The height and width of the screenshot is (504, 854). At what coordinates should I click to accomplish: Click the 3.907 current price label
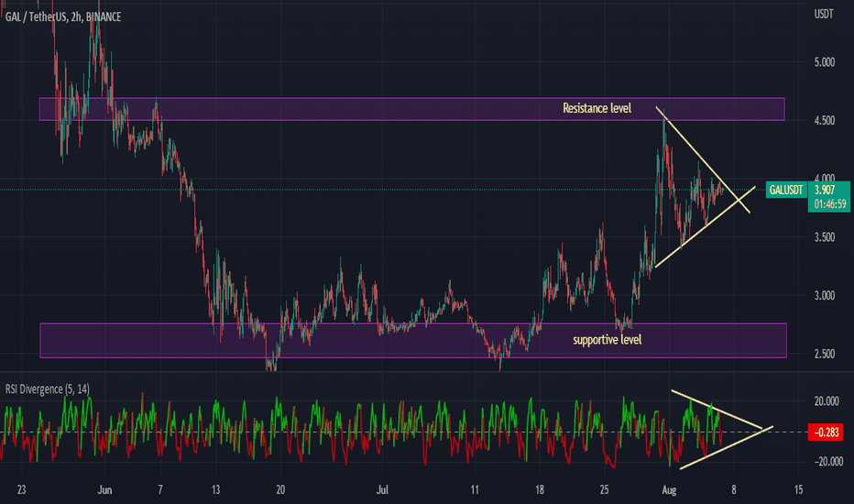tap(825, 190)
